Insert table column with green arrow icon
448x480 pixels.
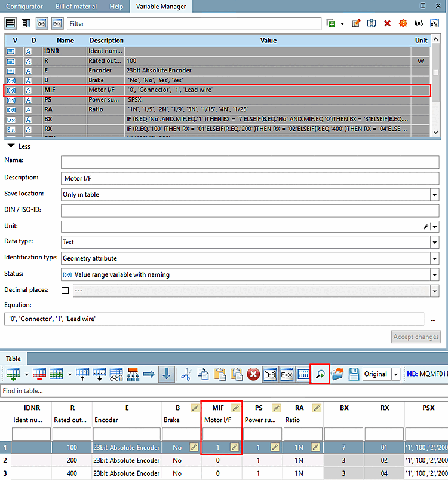56,374
